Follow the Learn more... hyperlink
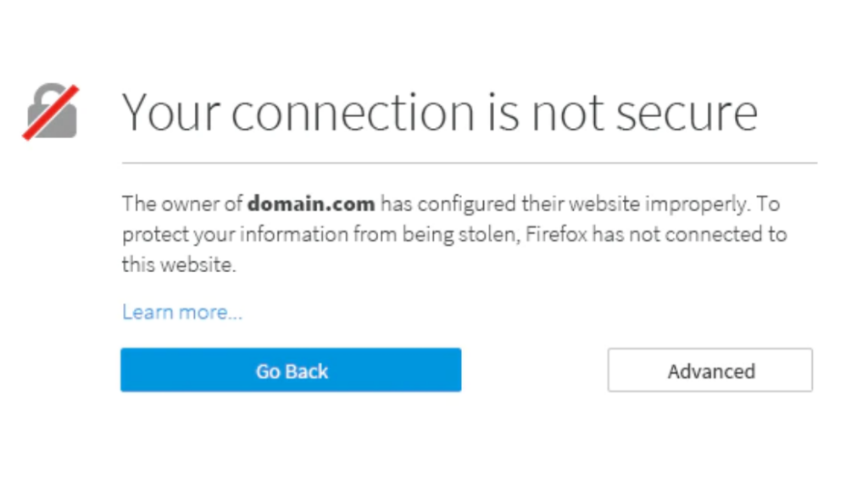 pyautogui.click(x=181, y=312)
